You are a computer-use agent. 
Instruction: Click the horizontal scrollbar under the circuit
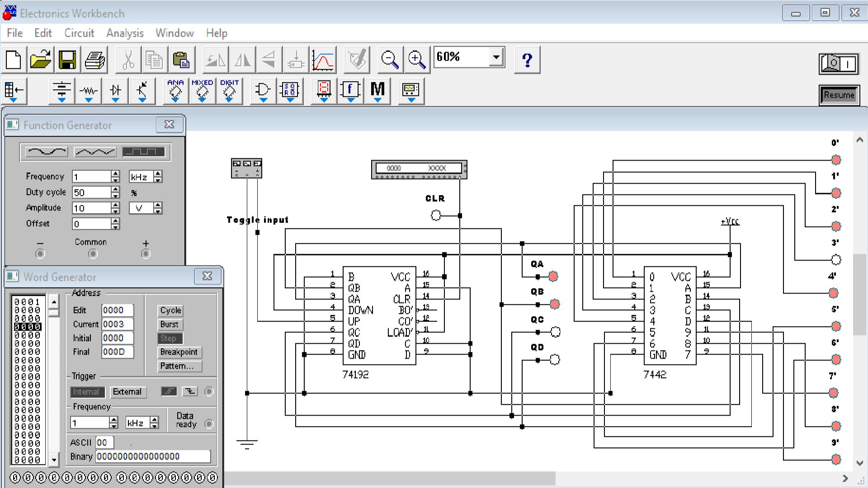[389, 478]
